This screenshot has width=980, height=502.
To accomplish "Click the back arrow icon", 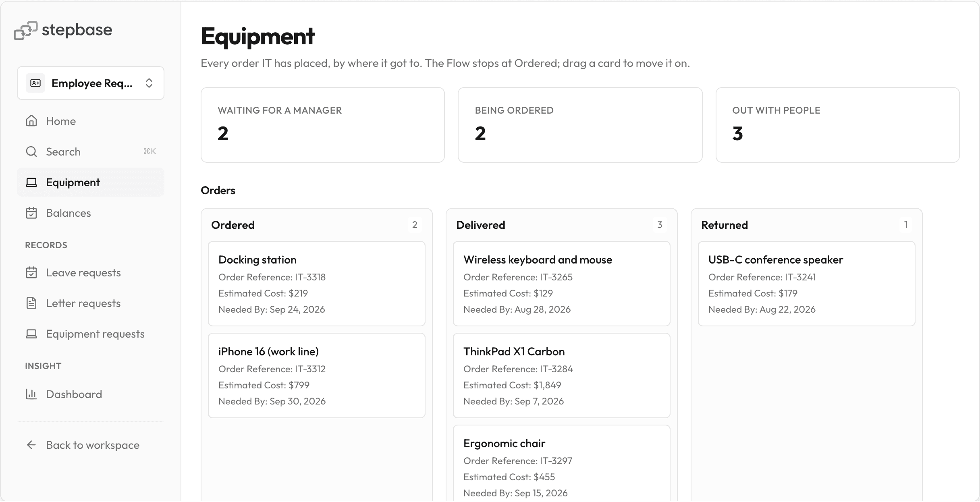I will (31, 445).
